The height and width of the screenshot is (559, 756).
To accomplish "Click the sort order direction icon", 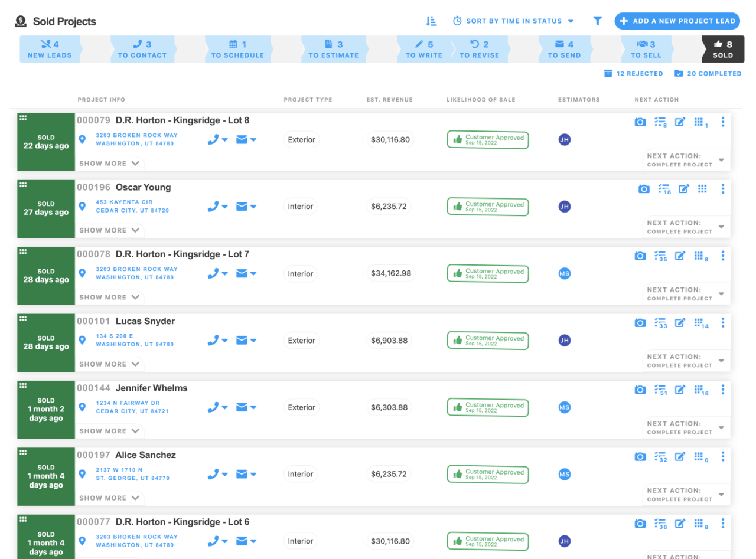I will pyautogui.click(x=431, y=21).
